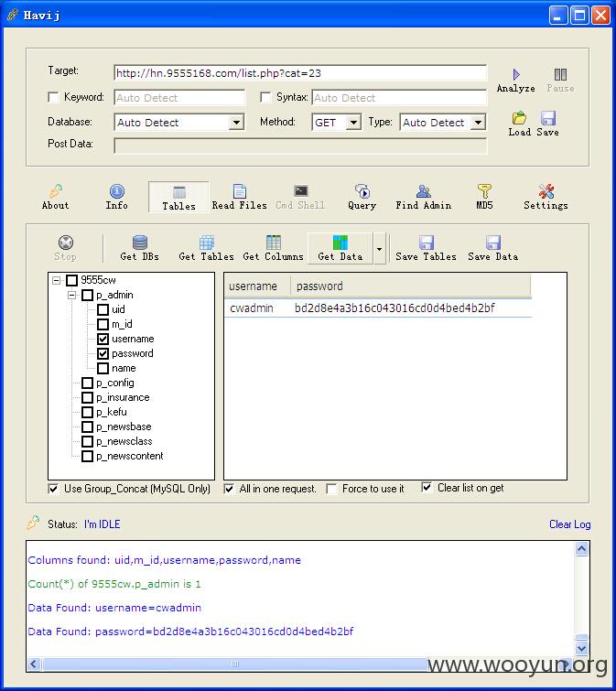
Task: Check the uid column checkbox
Action: (103, 309)
